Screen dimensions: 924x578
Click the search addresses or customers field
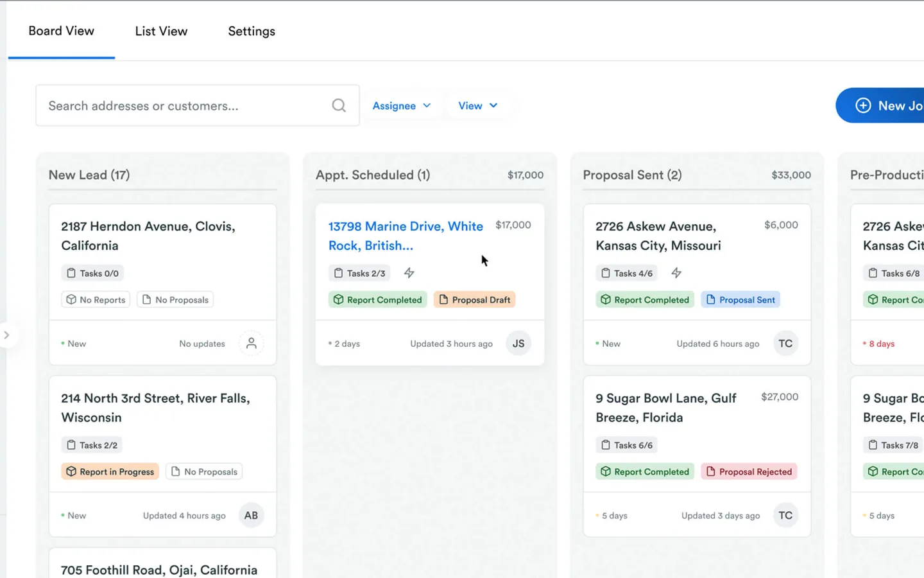[198, 105]
